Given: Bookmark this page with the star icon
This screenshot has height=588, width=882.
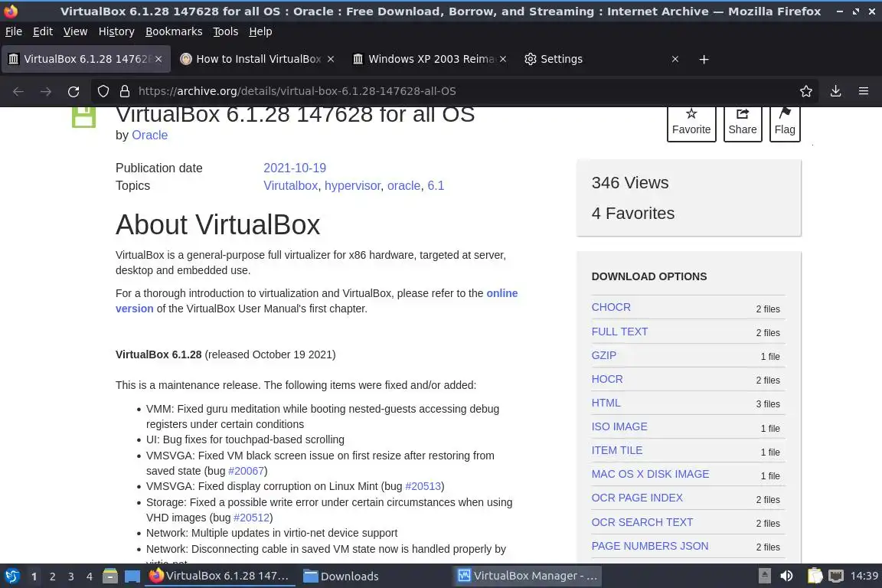Looking at the screenshot, I should [x=806, y=91].
